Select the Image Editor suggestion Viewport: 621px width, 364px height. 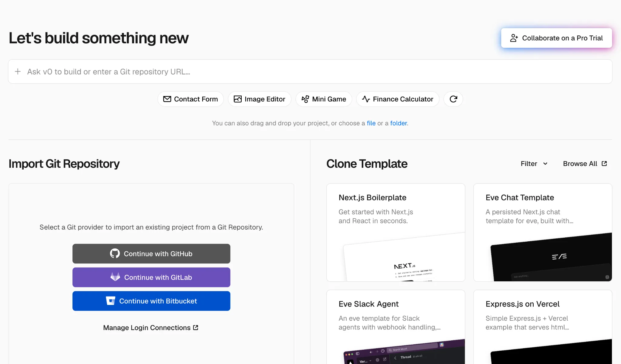coord(260,99)
